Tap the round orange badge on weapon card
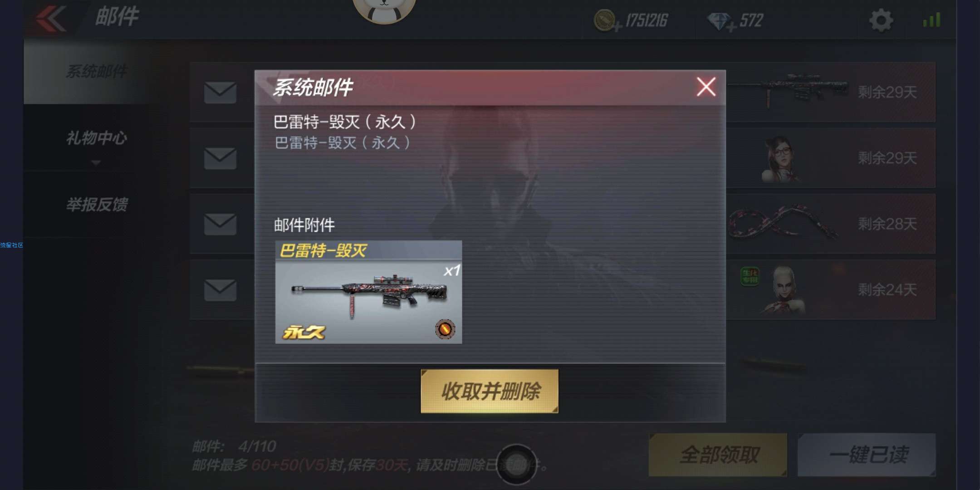The image size is (980, 490). (445, 329)
